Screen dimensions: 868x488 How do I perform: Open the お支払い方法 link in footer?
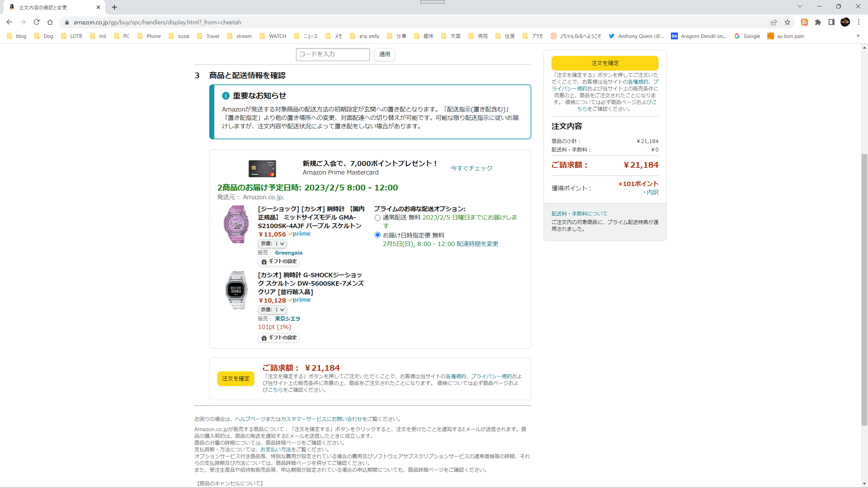click(276, 449)
